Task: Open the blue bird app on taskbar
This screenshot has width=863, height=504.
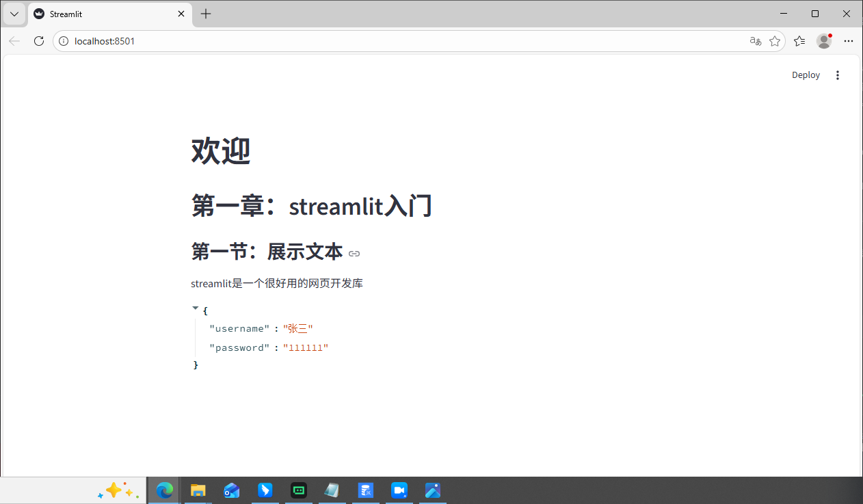Action: coord(265,490)
